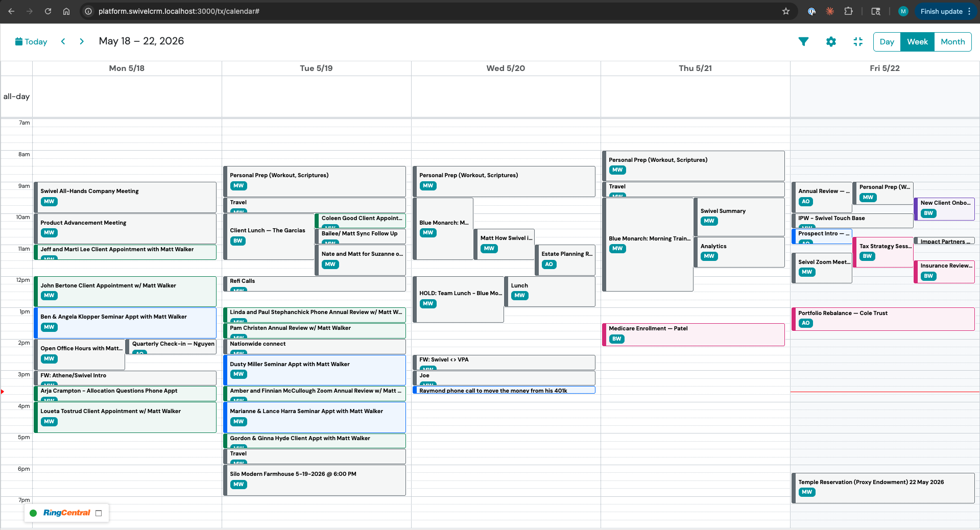The image size is (980, 530).
Task: Open Swivel Summary event on Thursday
Action: click(x=739, y=217)
